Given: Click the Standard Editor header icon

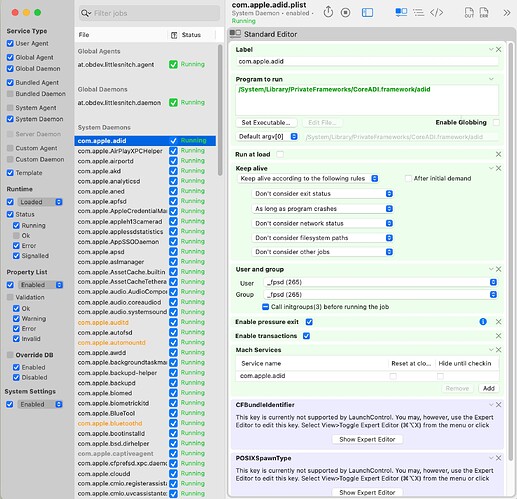Looking at the screenshot, I should click(235, 34).
